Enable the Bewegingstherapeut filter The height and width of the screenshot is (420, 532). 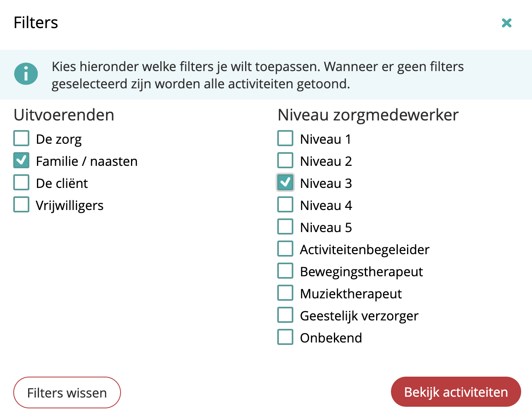tap(285, 271)
